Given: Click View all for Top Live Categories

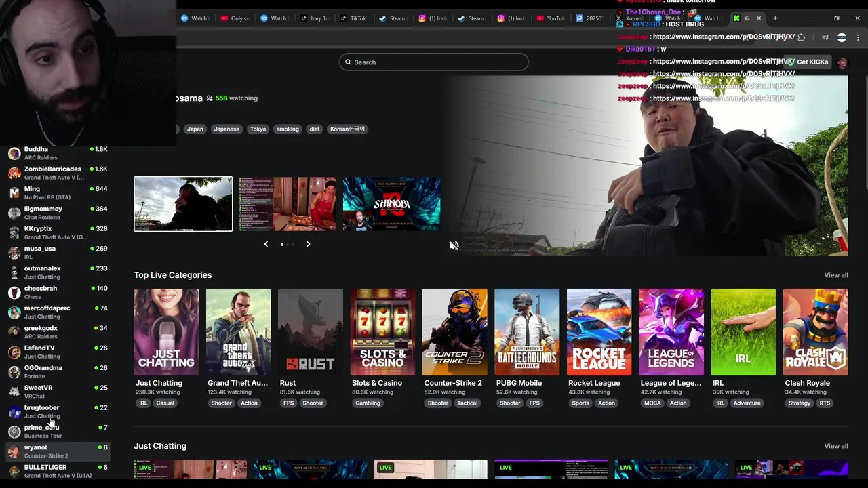Looking at the screenshot, I should [x=835, y=275].
